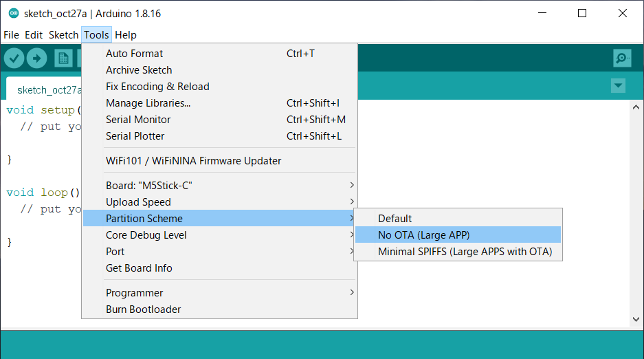Select No OTA (Large APP) option
Viewport: 644px width, 359px height.
pyautogui.click(x=458, y=235)
